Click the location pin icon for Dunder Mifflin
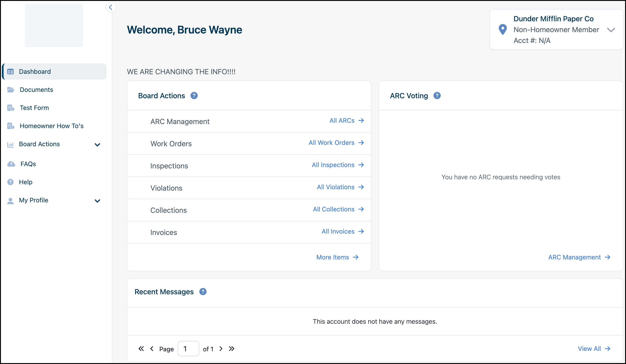This screenshot has height=364, width=626. [x=503, y=30]
